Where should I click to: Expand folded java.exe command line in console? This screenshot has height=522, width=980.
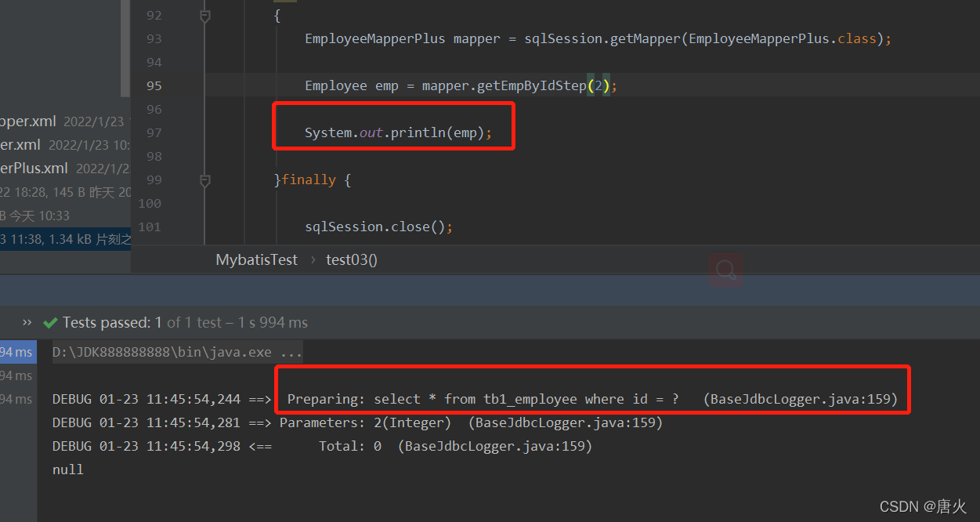click(x=177, y=353)
